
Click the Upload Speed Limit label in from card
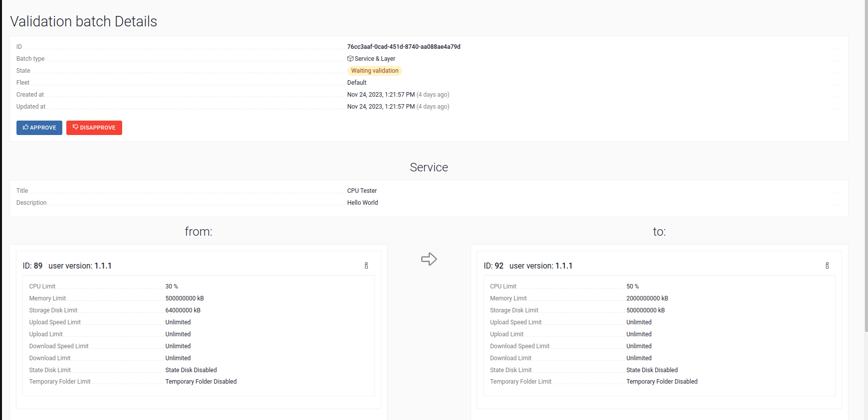click(55, 322)
